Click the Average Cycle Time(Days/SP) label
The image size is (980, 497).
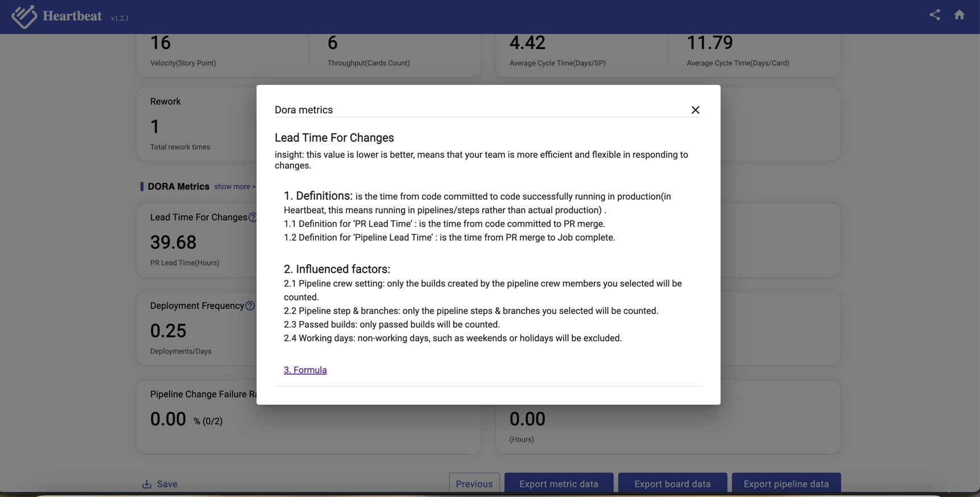pyautogui.click(x=557, y=63)
